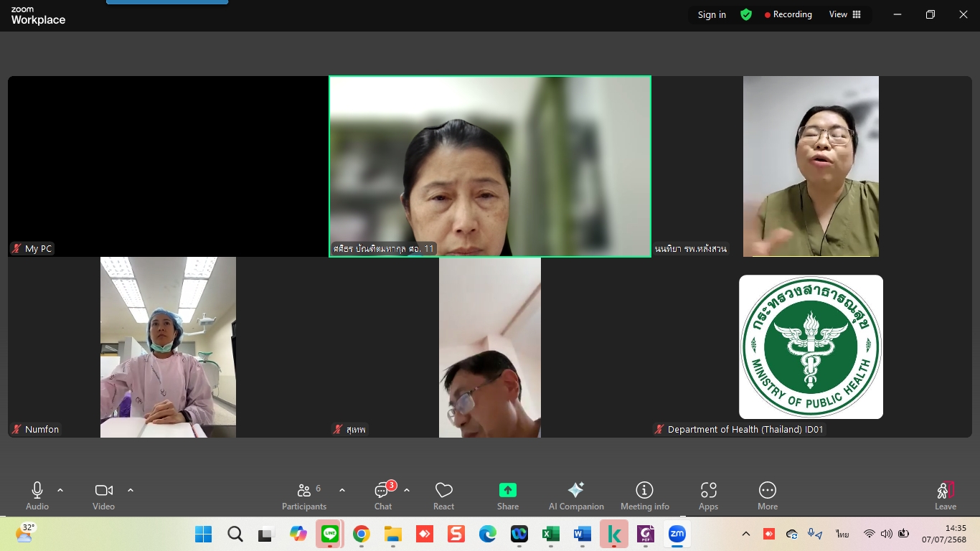Image resolution: width=980 pixels, height=551 pixels.
Task: Open More options ellipsis
Action: 767,491
